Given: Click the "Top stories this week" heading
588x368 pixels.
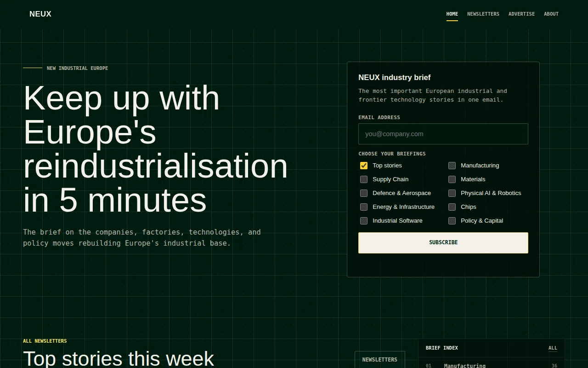Looking at the screenshot, I should [119, 358].
